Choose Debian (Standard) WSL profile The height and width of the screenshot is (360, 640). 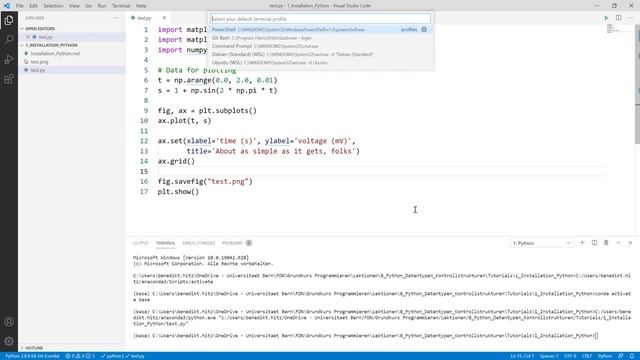320,54
